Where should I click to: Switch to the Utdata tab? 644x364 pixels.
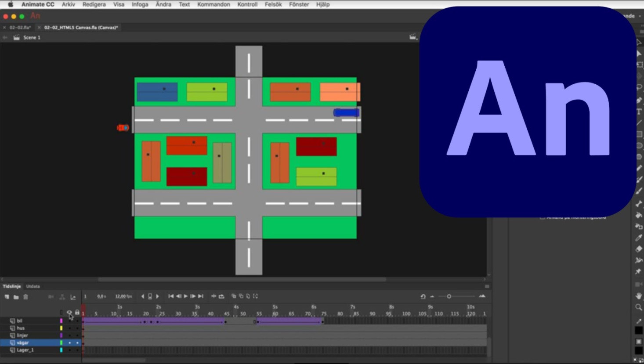[x=33, y=286]
